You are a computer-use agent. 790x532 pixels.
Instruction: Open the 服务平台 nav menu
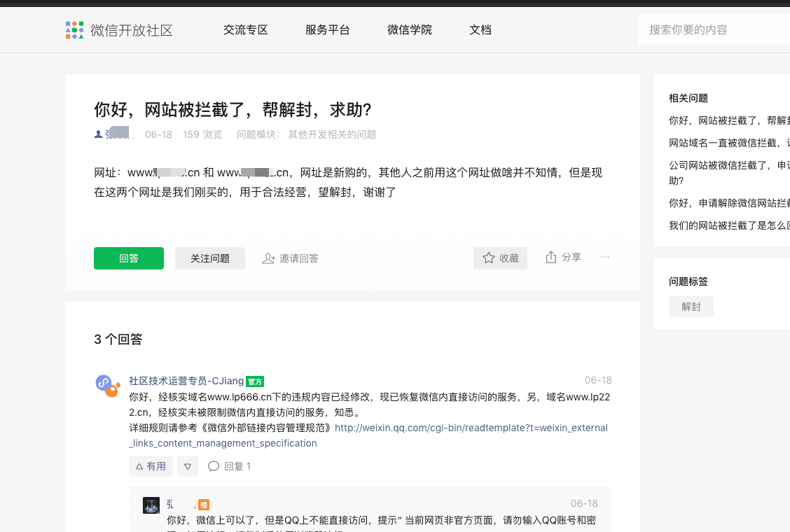point(328,30)
